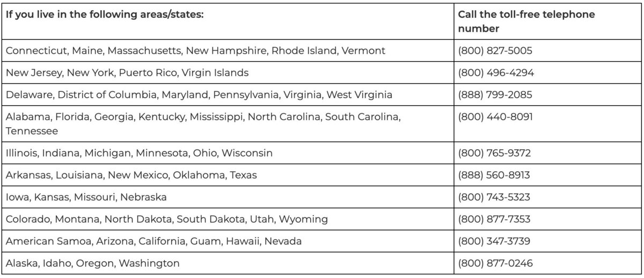Image resolution: width=644 pixels, height=278 pixels.
Task: Click the Iowa, Kansas, Missouri, Nebraska row
Action: (321, 197)
